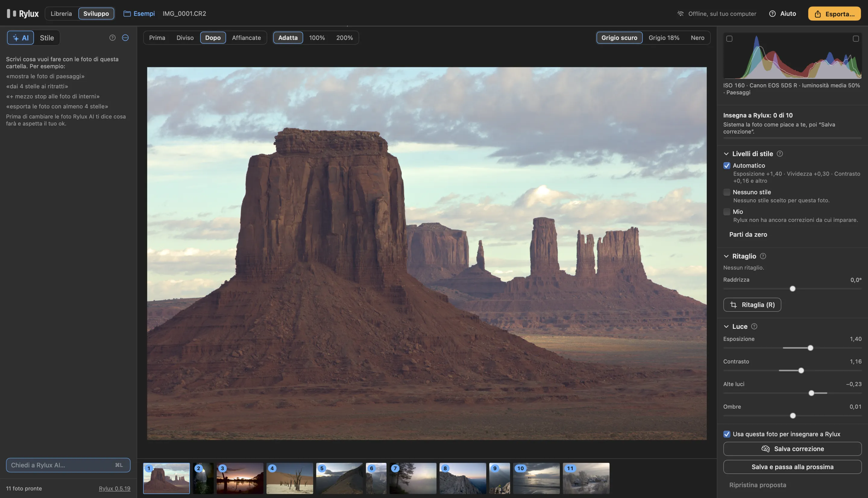This screenshot has height=498, width=868.
Task: Open the Aiuto help icon
Action: (772, 14)
